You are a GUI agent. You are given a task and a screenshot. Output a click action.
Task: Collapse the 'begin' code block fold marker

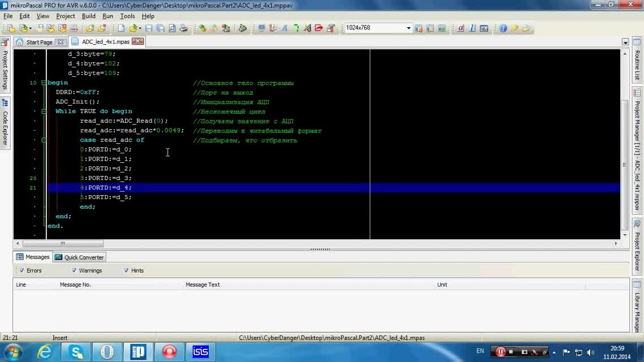click(44, 83)
